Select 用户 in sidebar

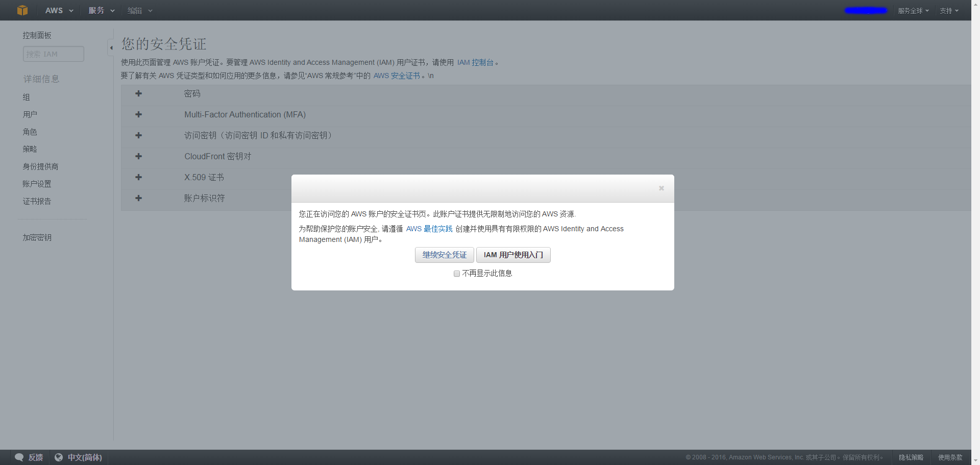click(x=30, y=114)
